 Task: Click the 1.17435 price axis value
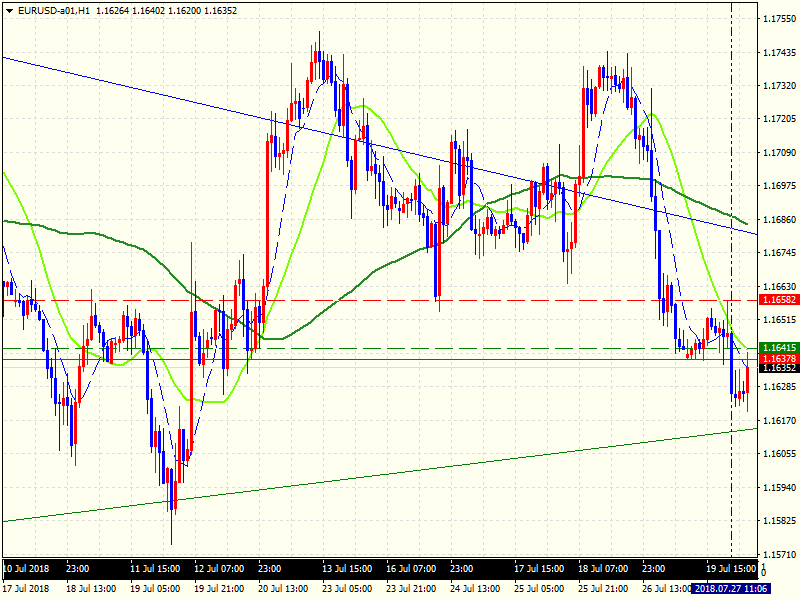click(x=779, y=53)
